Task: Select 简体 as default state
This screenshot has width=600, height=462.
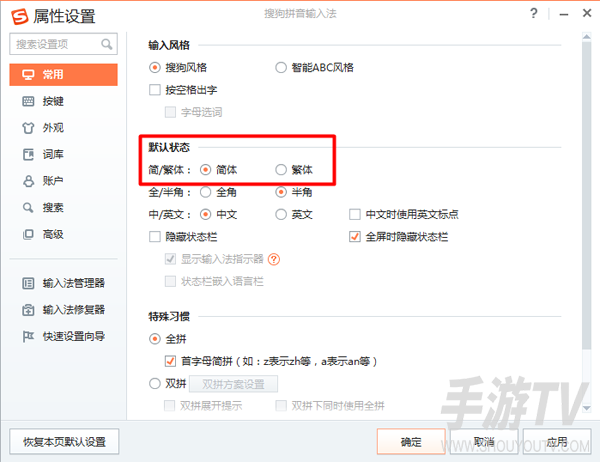Action: 205,170
